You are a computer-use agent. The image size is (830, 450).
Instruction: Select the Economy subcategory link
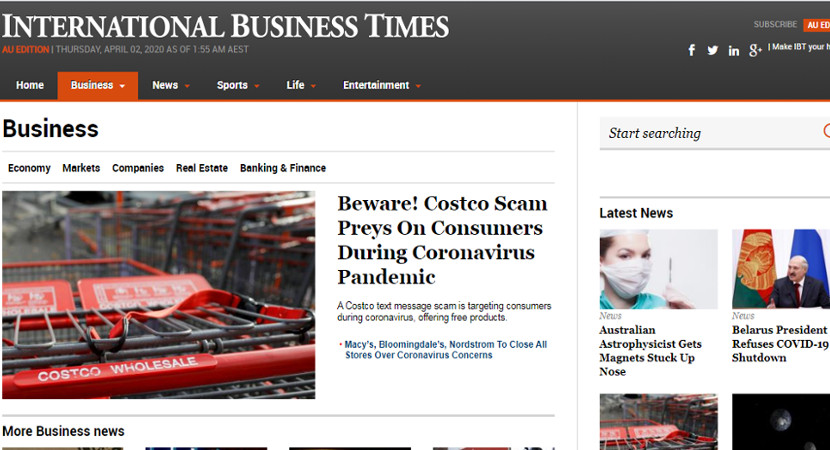(x=29, y=168)
